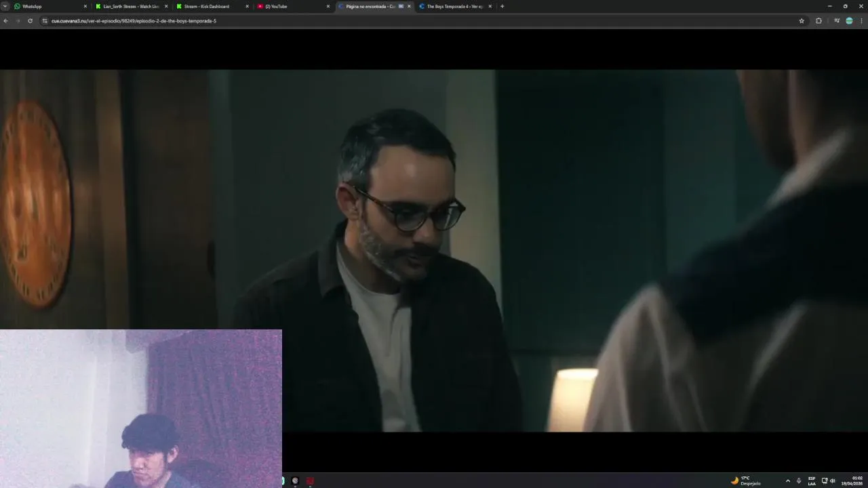Focus the cuevana3 URL address bar

420,21
